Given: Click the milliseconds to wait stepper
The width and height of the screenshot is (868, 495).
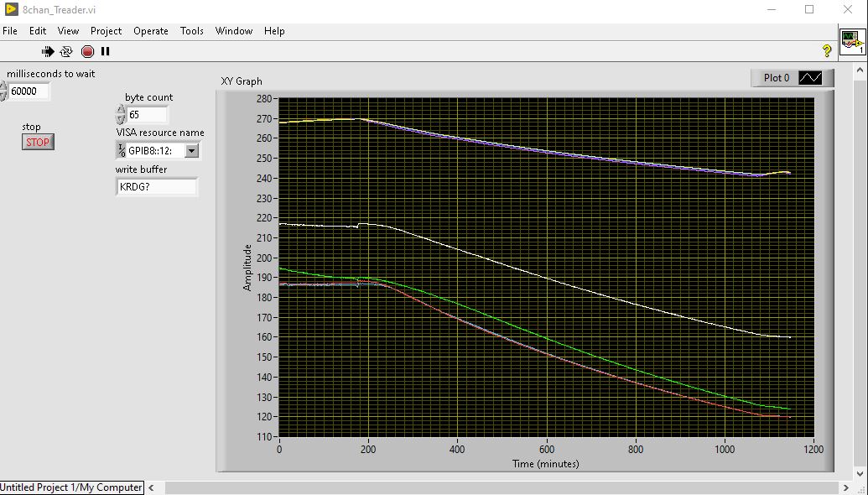Looking at the screenshot, I should [3, 91].
